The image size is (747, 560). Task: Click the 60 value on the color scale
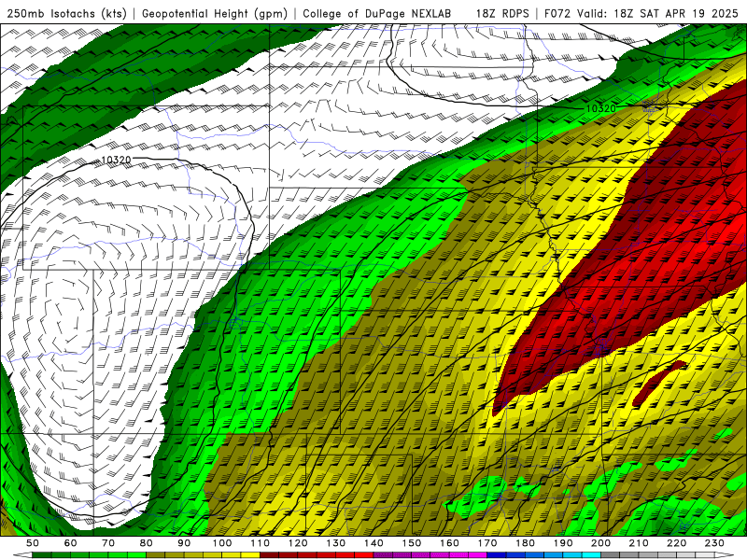point(71,543)
